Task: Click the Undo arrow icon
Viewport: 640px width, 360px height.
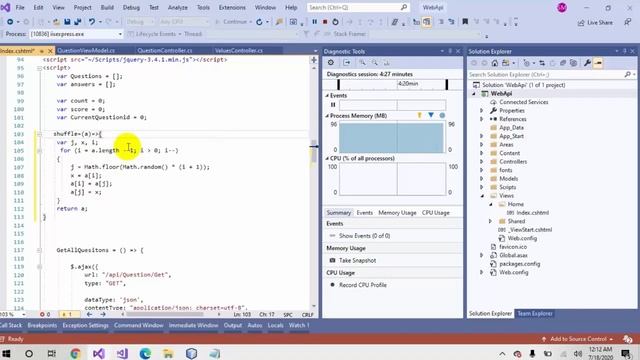Action: point(92,22)
